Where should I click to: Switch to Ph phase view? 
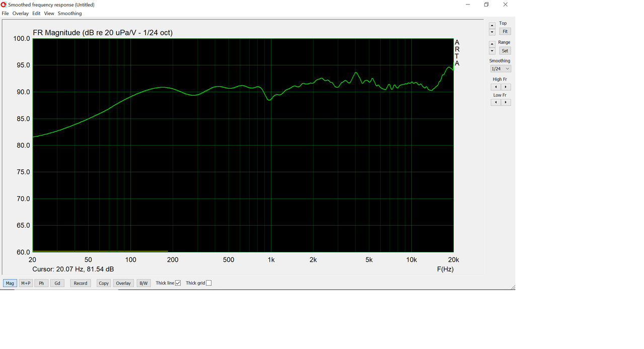[41, 283]
